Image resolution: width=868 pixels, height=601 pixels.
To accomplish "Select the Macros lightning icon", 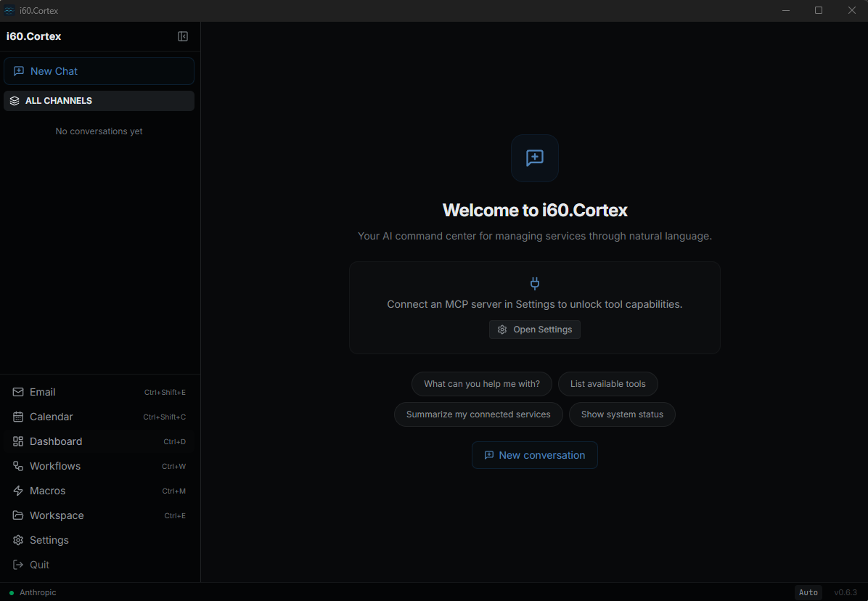I will (17, 491).
